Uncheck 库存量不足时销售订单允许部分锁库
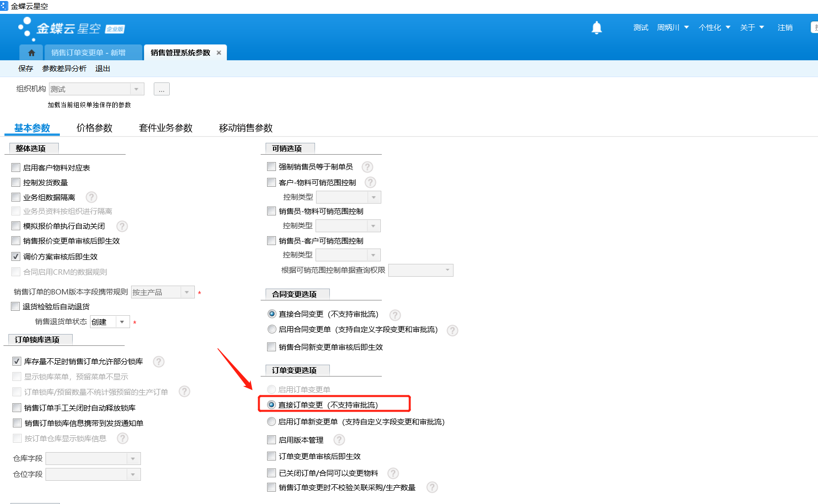This screenshot has height=504, width=818. click(x=17, y=361)
